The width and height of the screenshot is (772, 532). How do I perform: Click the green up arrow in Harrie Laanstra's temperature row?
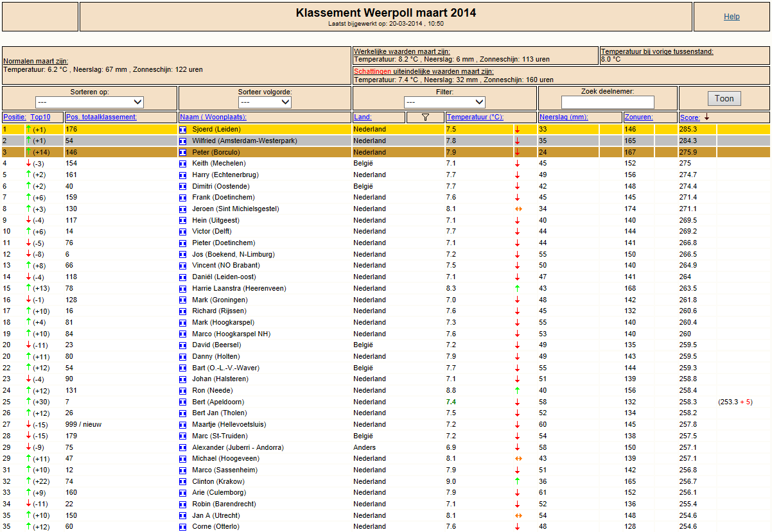tap(518, 289)
